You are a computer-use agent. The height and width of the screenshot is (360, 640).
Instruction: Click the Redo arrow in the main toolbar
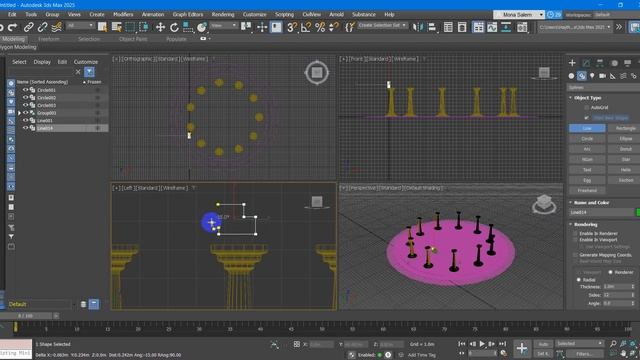point(13,27)
